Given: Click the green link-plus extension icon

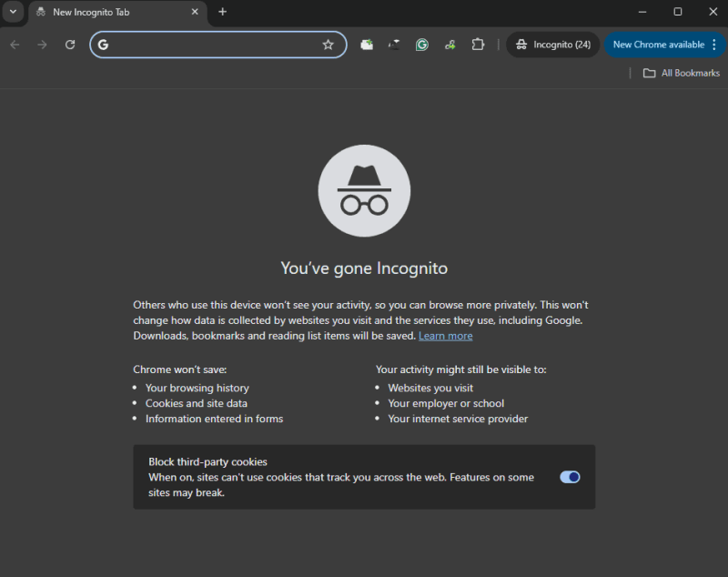Looking at the screenshot, I should 450,45.
